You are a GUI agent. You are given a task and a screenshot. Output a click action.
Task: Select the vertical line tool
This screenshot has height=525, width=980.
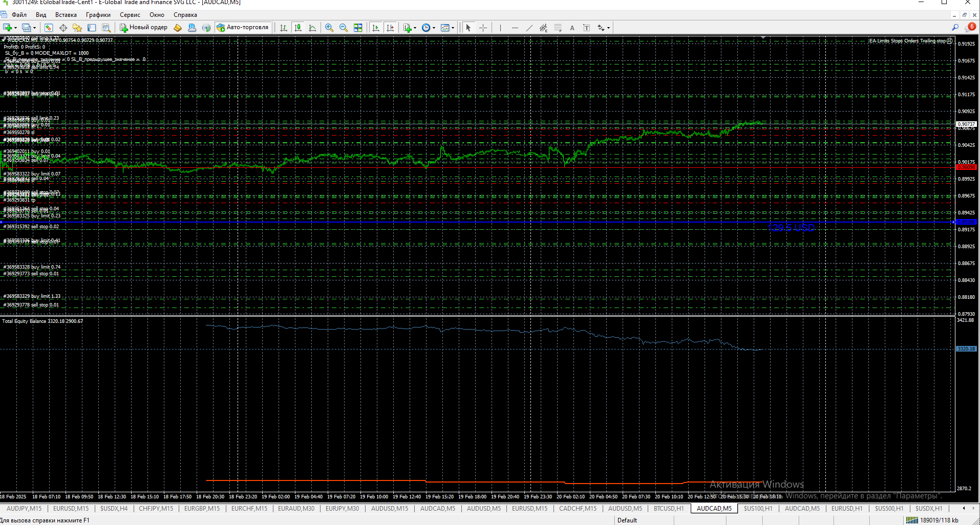click(500, 28)
